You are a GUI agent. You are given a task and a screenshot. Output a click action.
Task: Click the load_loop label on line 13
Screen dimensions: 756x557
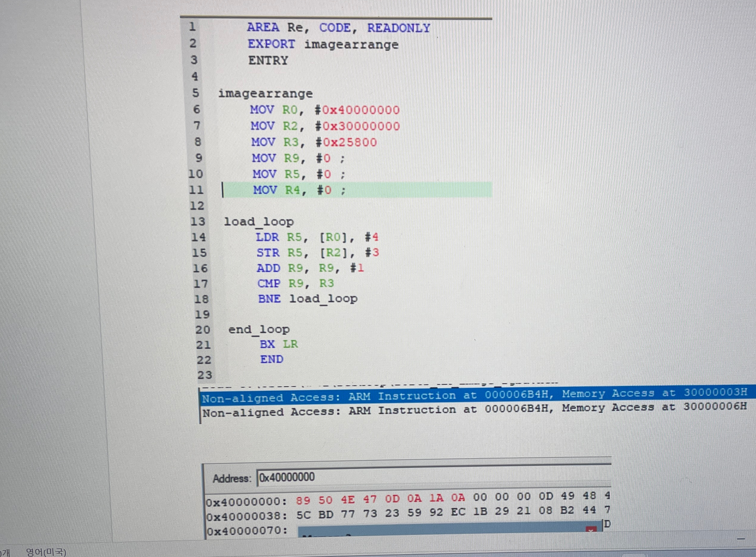click(x=259, y=222)
